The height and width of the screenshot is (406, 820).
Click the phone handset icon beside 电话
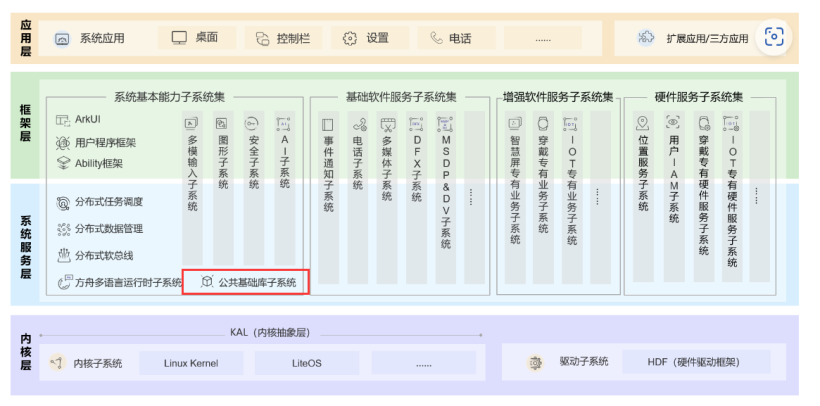click(436, 38)
